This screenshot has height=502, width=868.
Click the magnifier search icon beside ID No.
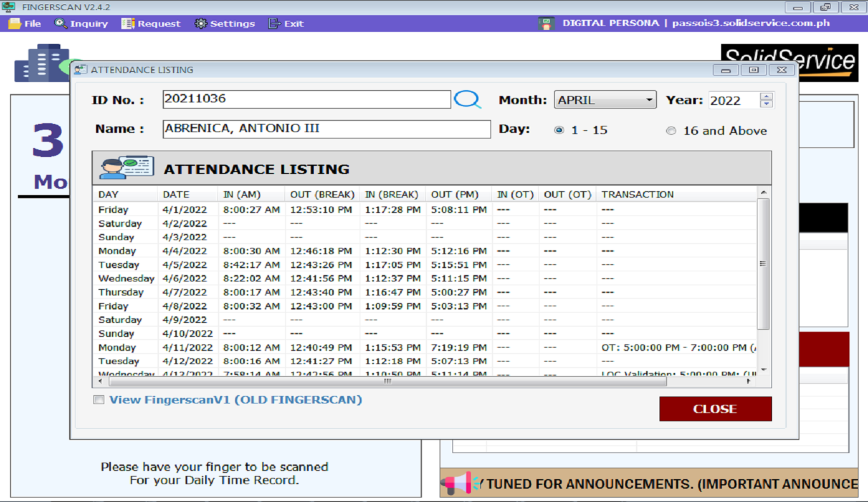point(468,99)
